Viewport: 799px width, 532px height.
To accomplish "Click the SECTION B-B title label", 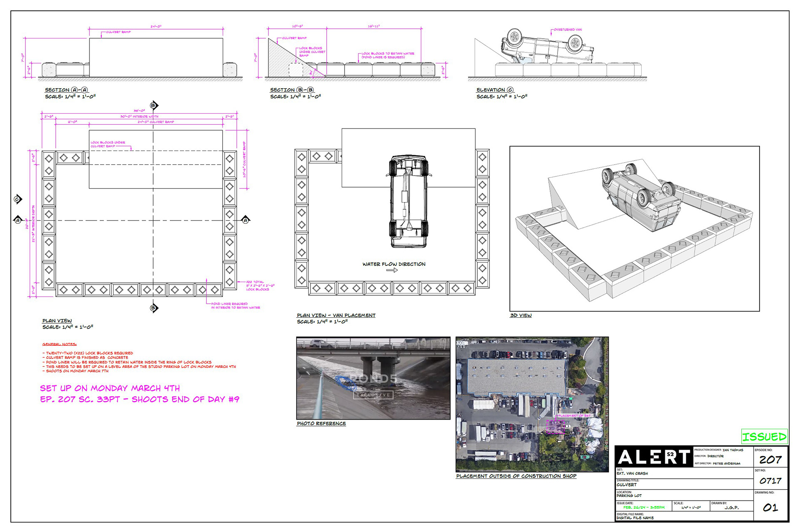I will click(292, 90).
